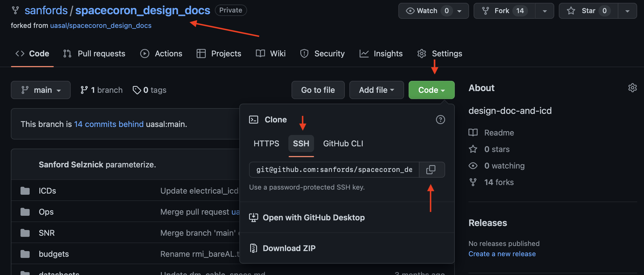Click the desktop download icon beside GitHub Desktop

[x=253, y=217]
